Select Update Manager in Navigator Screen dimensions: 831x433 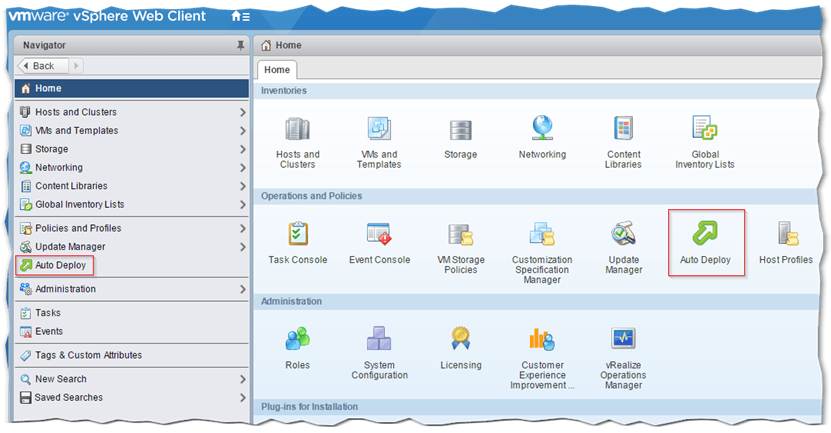click(x=131, y=247)
